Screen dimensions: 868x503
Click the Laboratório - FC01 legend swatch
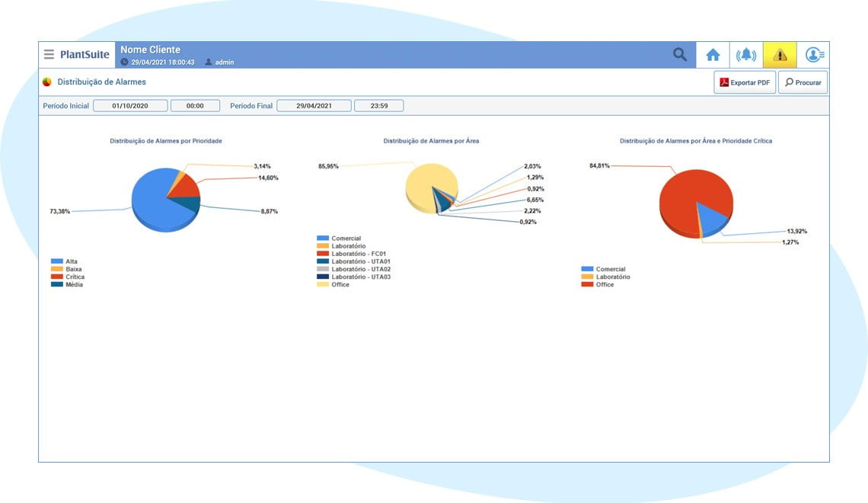pos(323,253)
